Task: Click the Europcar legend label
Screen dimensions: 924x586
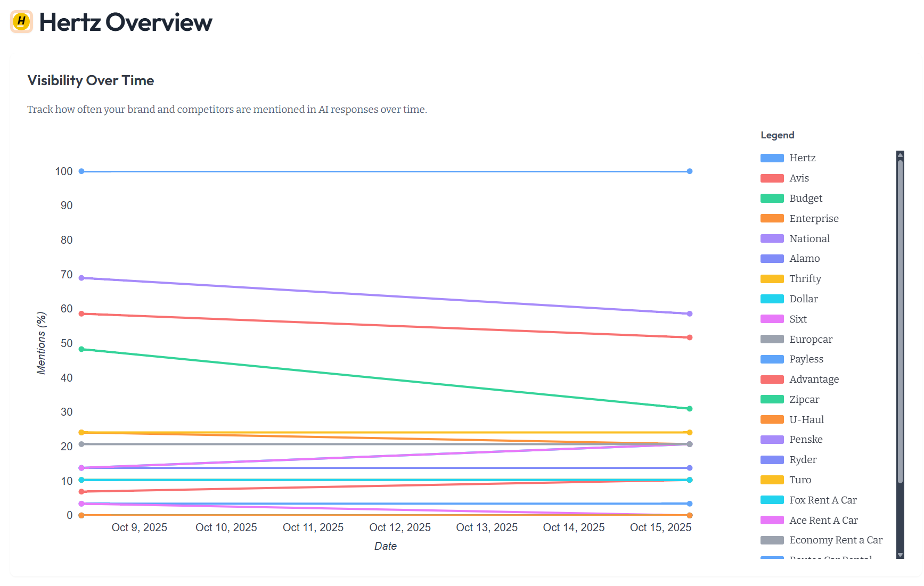Action: 811,340
